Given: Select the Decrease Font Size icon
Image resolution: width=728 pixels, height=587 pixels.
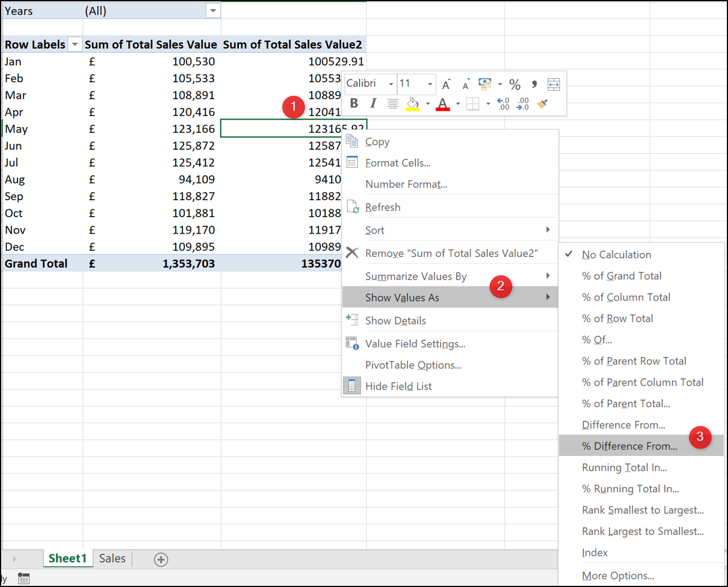Looking at the screenshot, I should coord(465,83).
